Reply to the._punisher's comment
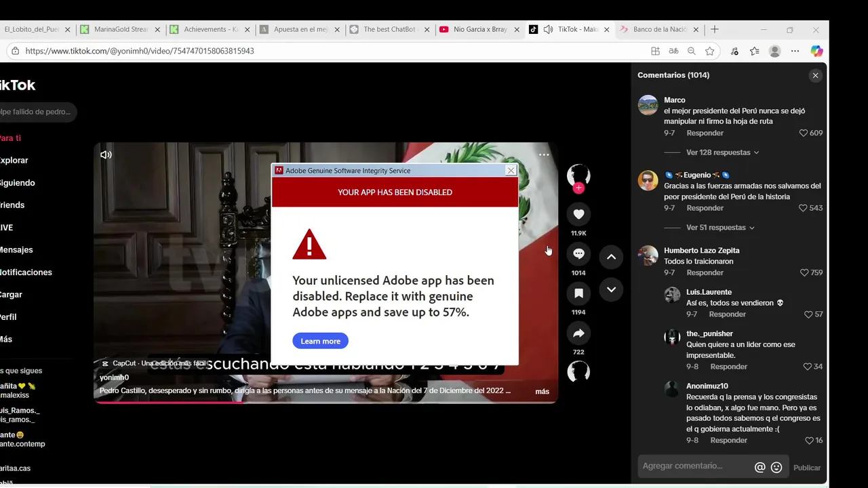This screenshot has height=488, width=868. pyautogui.click(x=728, y=367)
